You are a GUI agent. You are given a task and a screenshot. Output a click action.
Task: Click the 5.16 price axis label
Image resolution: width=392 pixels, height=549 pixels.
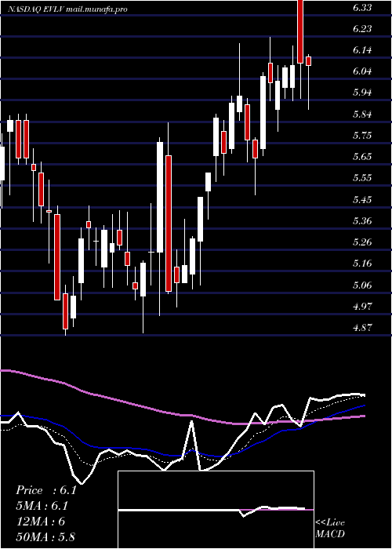coord(362,264)
